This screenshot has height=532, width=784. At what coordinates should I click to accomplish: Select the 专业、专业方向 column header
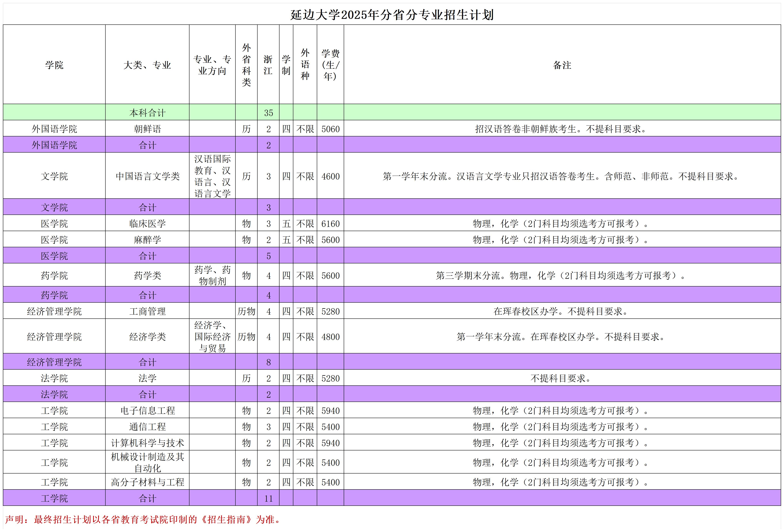pyautogui.click(x=212, y=65)
